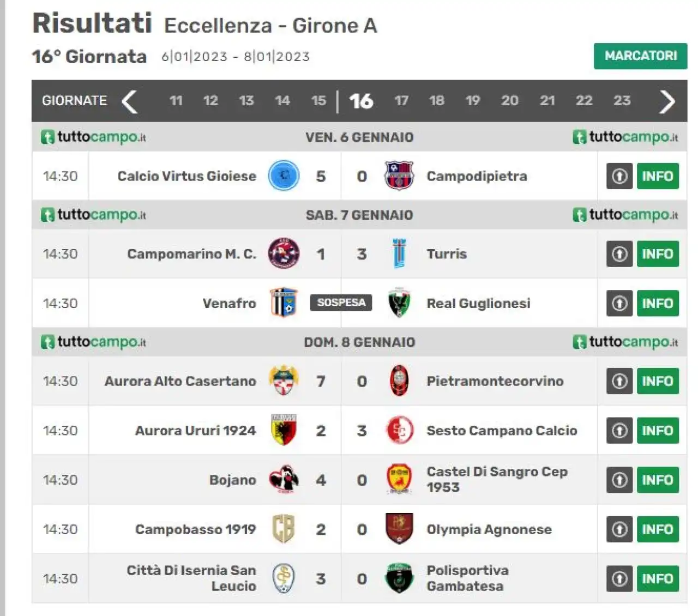The image size is (698, 616).
Task: Click the circular arrow icon for Bojano match
Action: pyautogui.click(x=619, y=480)
